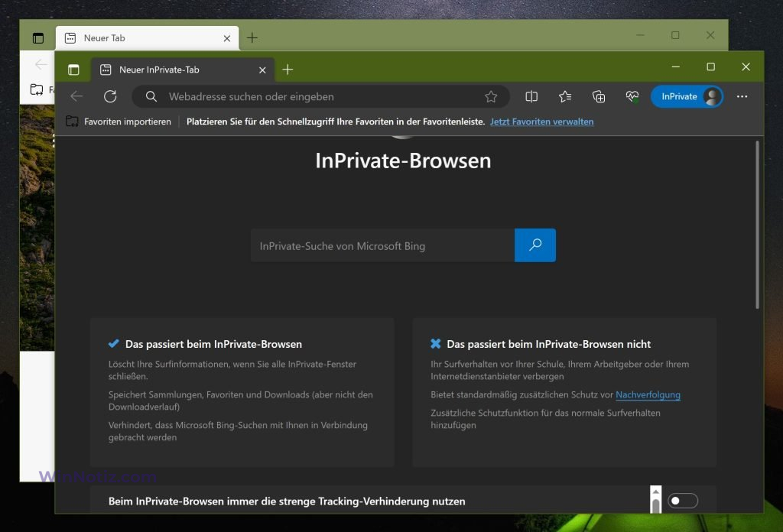The image size is (783, 532).
Task: Open the Favorites list icon
Action: [565, 96]
